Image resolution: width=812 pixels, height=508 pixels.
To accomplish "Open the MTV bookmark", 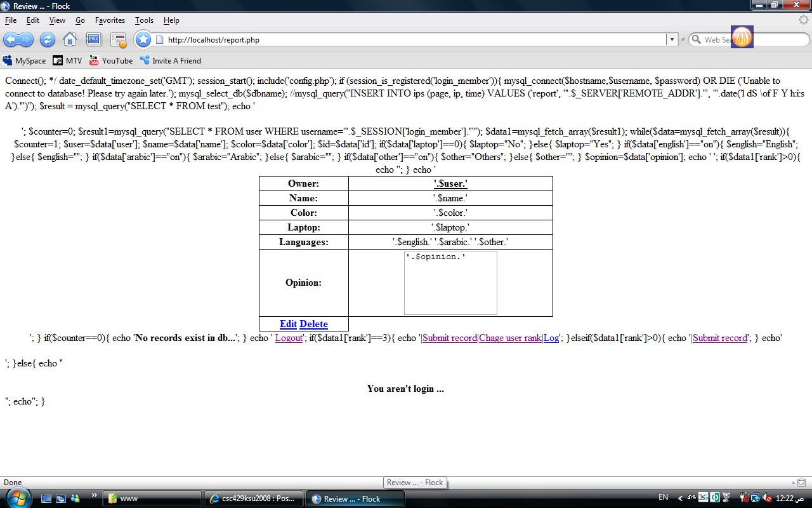I will point(67,61).
